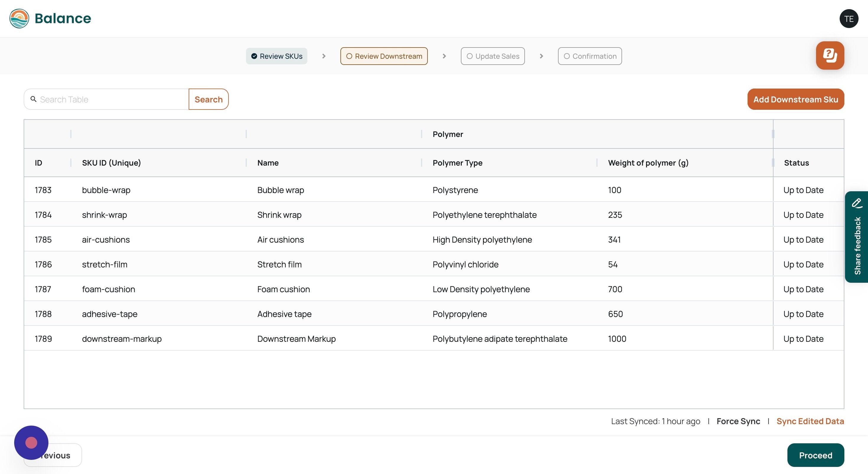
Task: Jump to Update Sales step
Action: coord(493,56)
